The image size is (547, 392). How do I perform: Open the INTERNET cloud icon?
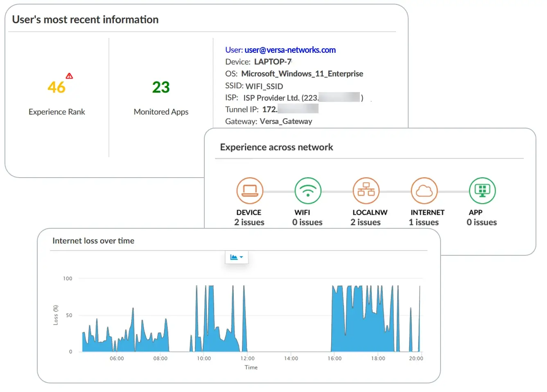[x=424, y=191]
